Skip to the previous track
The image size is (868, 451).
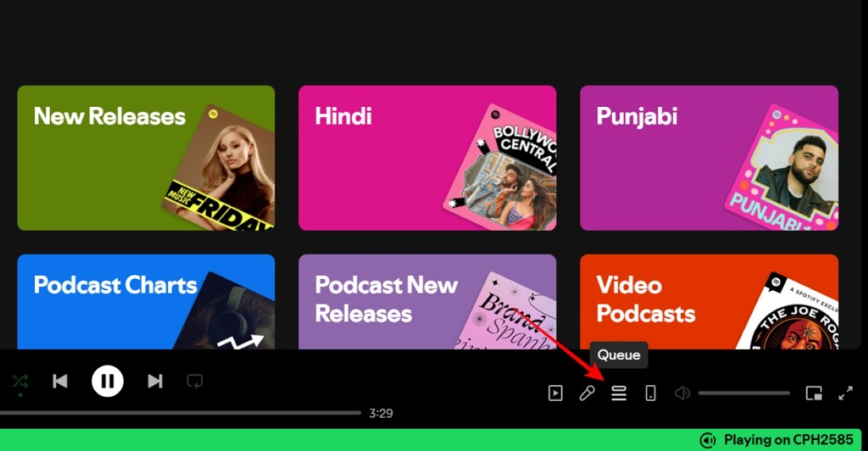60,381
